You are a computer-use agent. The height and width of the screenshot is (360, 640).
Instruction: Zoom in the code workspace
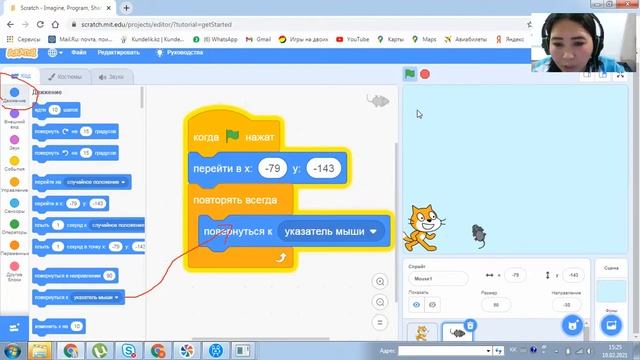tap(380, 281)
